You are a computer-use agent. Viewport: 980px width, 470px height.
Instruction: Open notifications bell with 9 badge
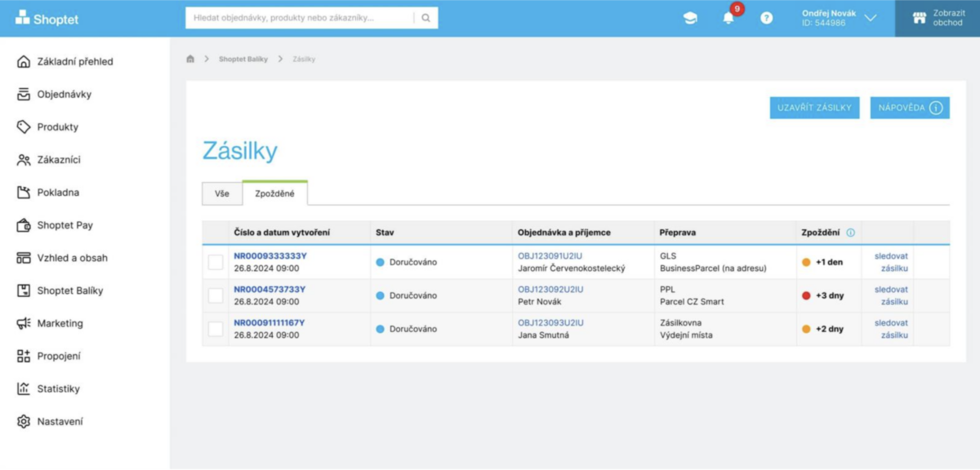tap(729, 16)
